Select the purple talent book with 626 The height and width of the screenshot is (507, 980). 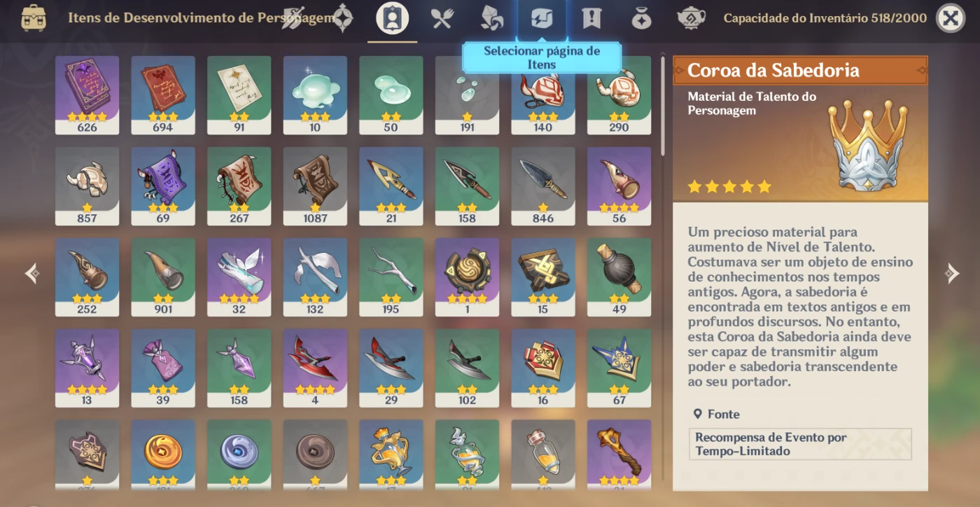(x=87, y=95)
